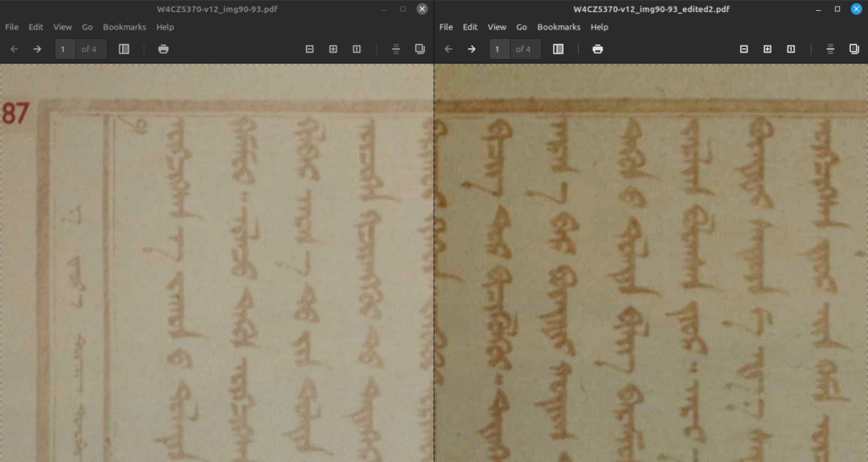The height and width of the screenshot is (462, 868).
Task: Click 'of 4' page count in right edited2 window
Action: pyautogui.click(x=523, y=49)
